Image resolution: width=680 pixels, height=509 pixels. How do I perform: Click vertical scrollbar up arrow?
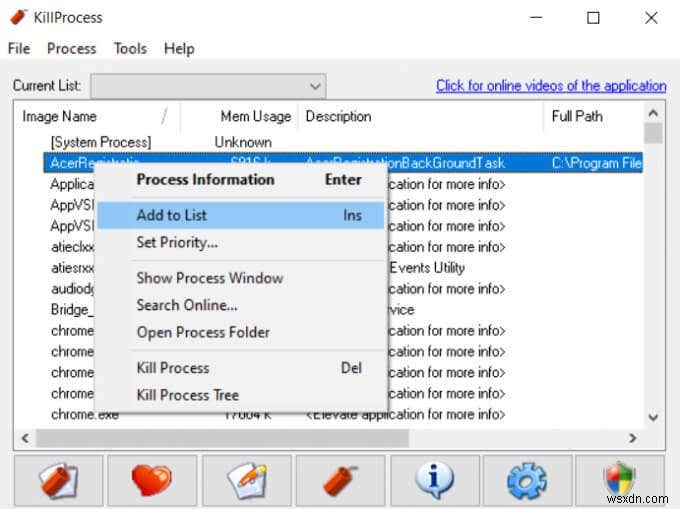(653, 113)
